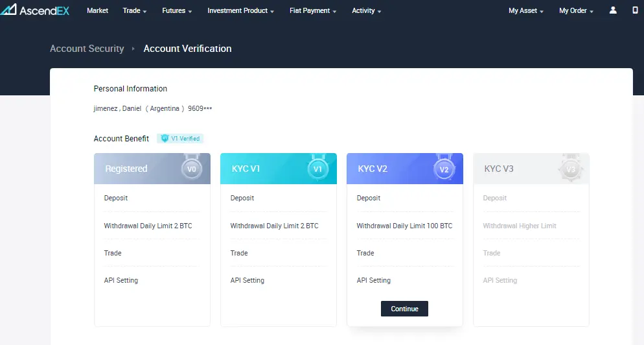This screenshot has width=644, height=345.
Task: Click the Personal Information heading
Action: (x=130, y=89)
